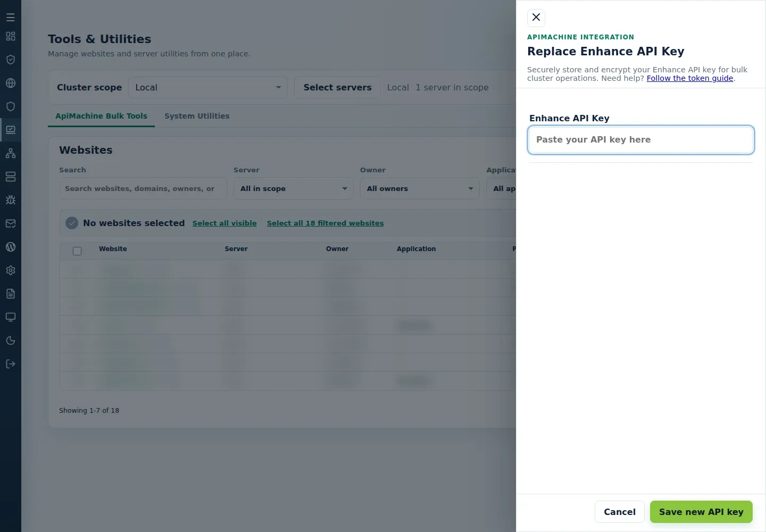Switch to the System Utilities tab

click(x=197, y=116)
